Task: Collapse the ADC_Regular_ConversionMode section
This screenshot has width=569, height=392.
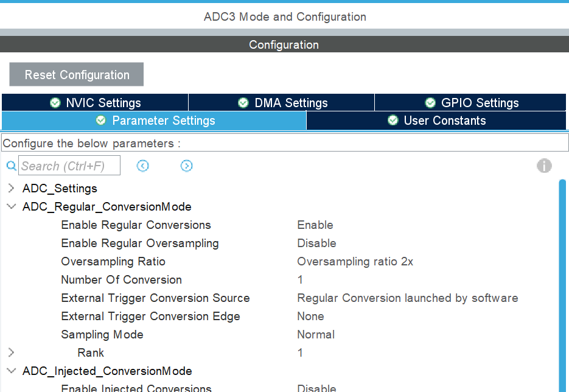Action: [x=11, y=206]
